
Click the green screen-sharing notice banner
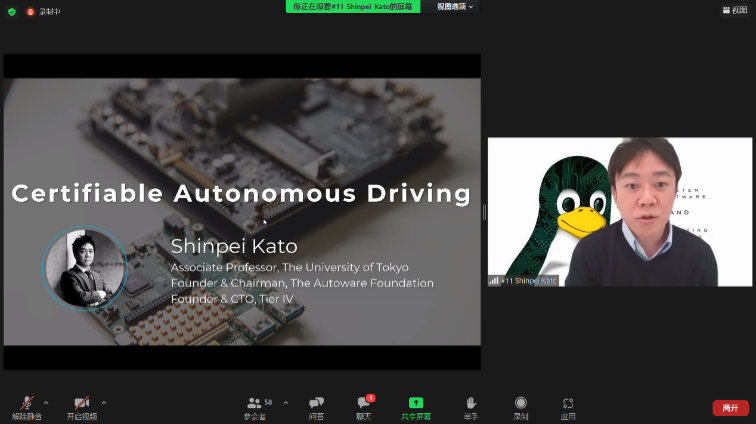[x=353, y=7]
